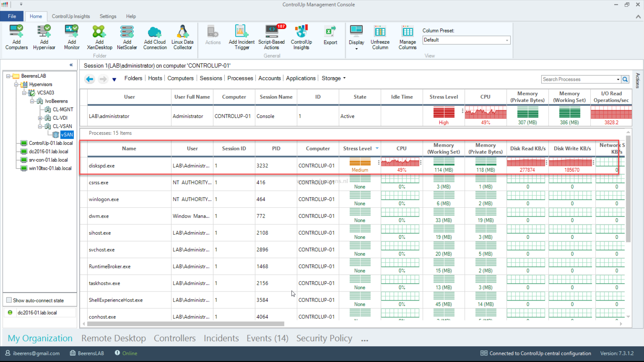Open the Storage view dropdown
This screenshot has height=362, width=644.
click(x=334, y=78)
